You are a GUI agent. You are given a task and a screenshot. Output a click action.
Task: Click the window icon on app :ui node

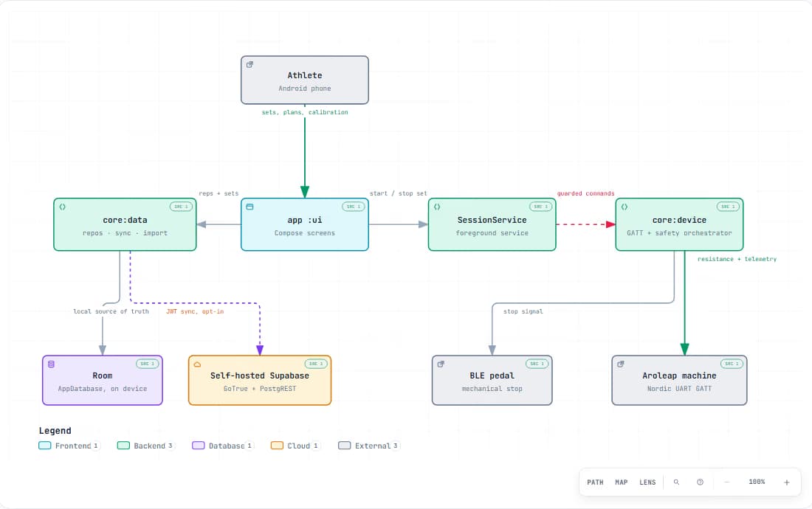click(250, 207)
